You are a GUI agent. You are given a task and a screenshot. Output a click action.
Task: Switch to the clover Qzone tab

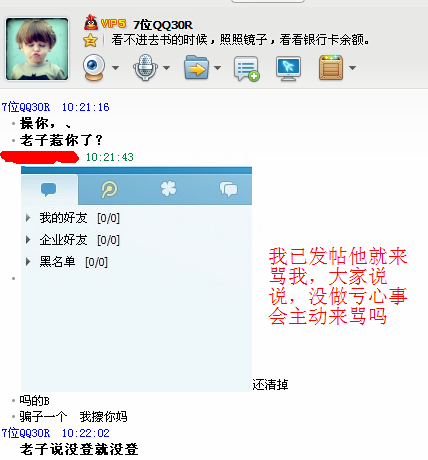[168, 189]
